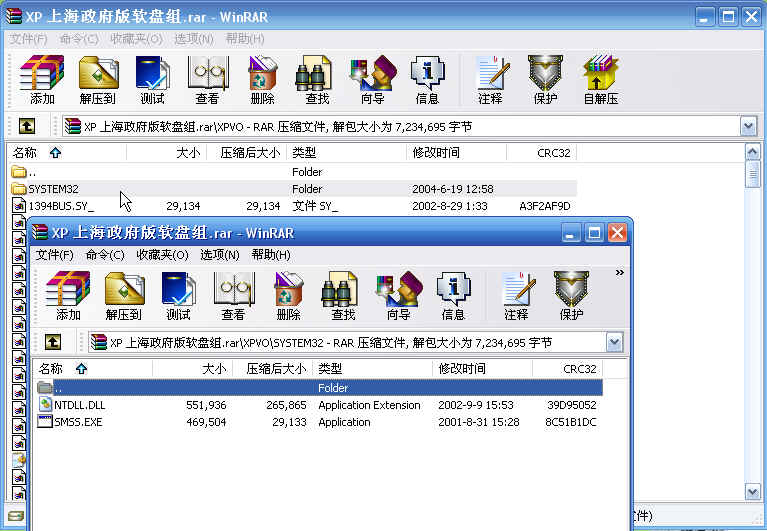Click View (查看) in back window

207,80
